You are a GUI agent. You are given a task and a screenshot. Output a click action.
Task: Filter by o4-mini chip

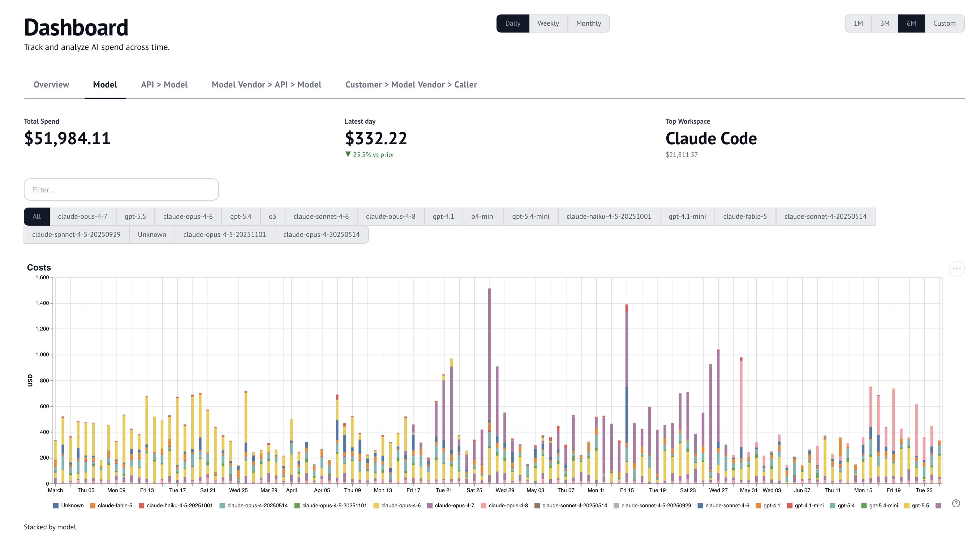[483, 217]
